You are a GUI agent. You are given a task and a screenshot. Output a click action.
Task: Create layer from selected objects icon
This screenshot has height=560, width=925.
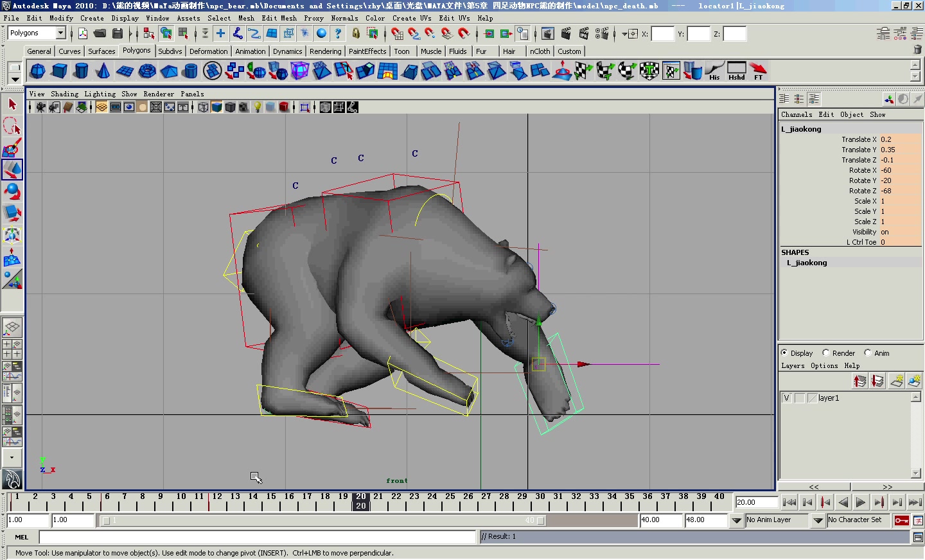(914, 381)
